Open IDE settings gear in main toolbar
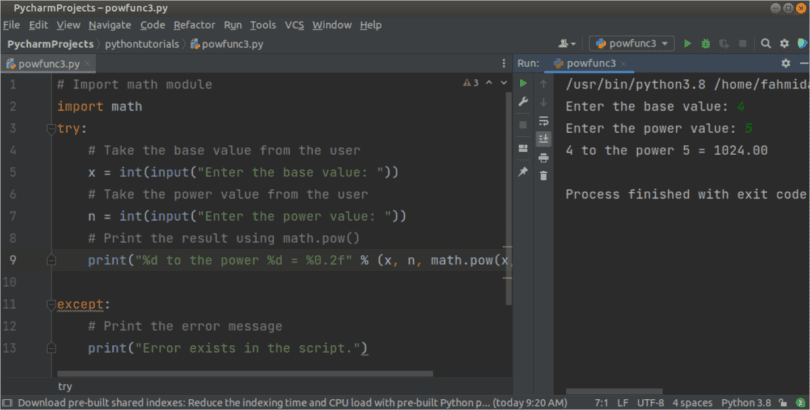Image resolution: width=810 pixels, height=410 pixels. [x=784, y=44]
